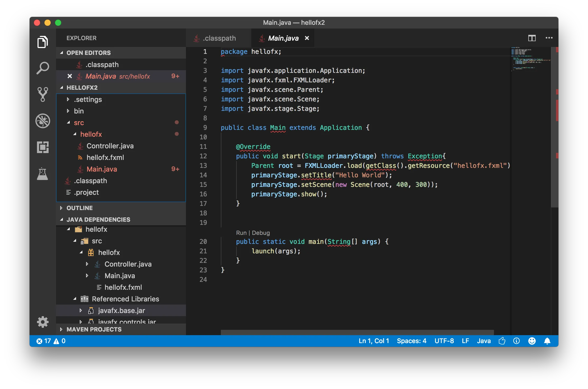Click the horizontal scrollbar in editor

tap(357, 332)
